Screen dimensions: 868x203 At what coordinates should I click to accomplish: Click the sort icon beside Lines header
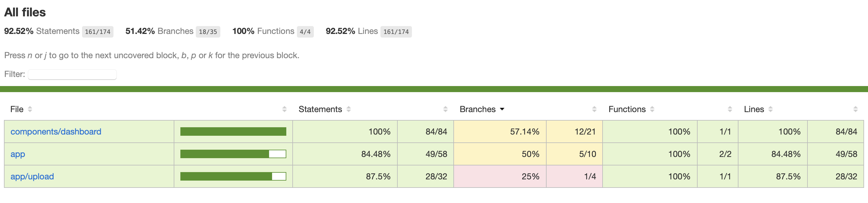(x=770, y=109)
